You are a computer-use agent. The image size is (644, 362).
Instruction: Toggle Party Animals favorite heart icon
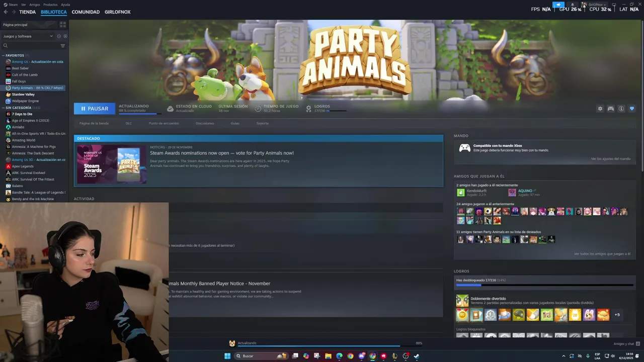(x=632, y=109)
